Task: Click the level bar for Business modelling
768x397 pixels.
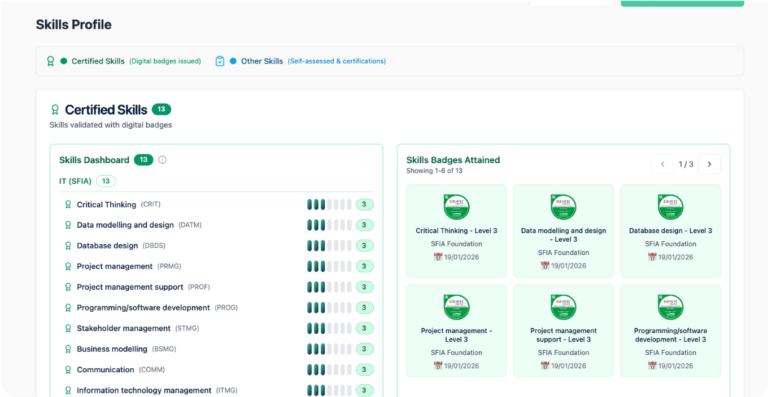Action: click(x=329, y=349)
